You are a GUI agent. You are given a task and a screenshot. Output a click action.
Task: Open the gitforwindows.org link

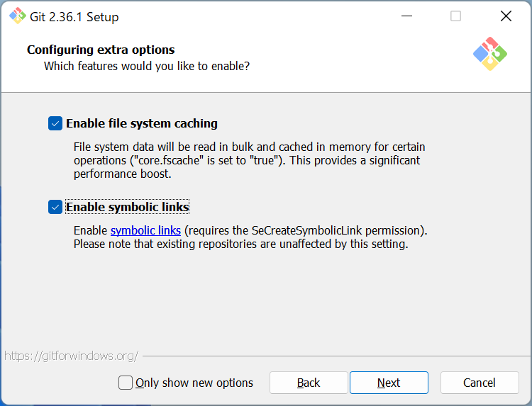click(x=71, y=356)
